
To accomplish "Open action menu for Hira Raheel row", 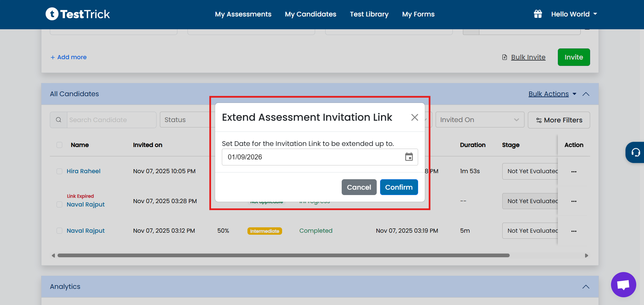I will [574, 171].
